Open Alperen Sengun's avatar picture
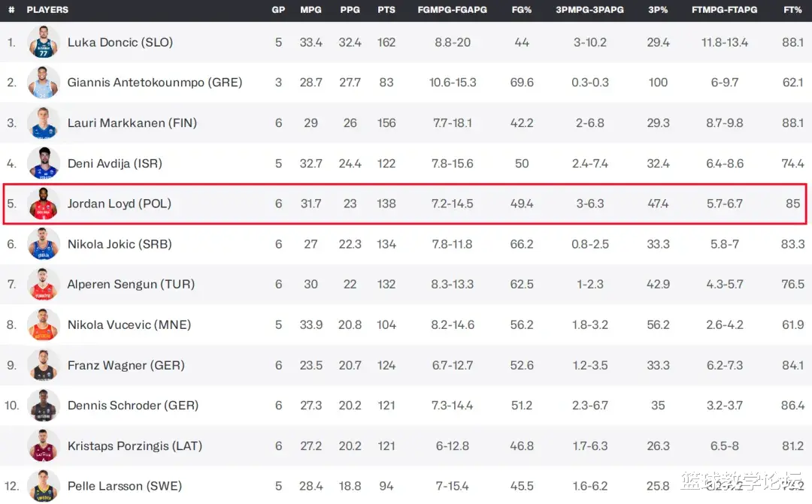The width and height of the screenshot is (812, 504). pos(43,284)
